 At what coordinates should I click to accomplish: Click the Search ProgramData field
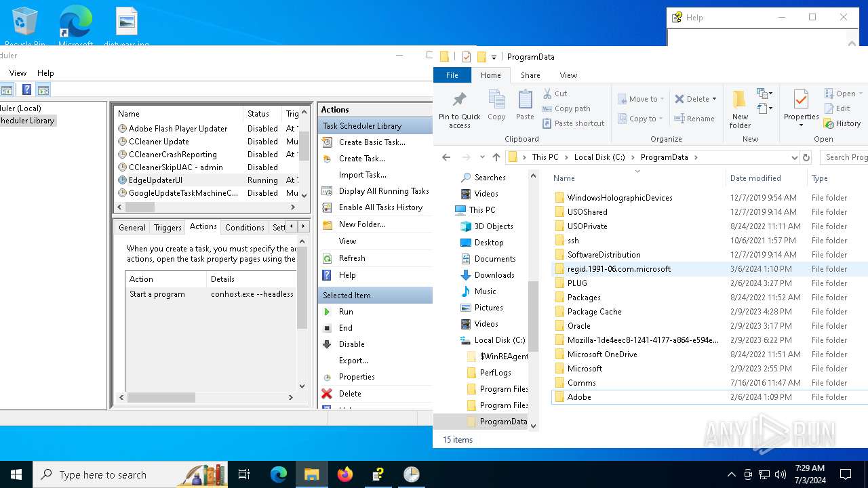(844, 157)
